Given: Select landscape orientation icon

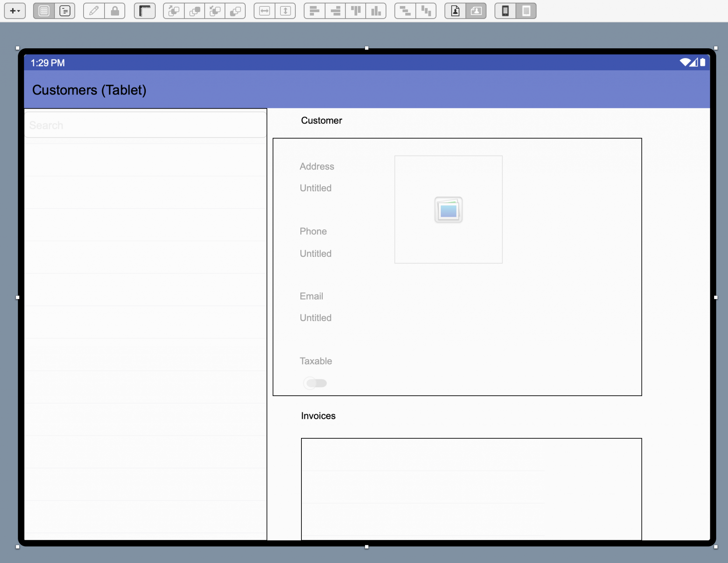Looking at the screenshot, I should click(476, 11).
